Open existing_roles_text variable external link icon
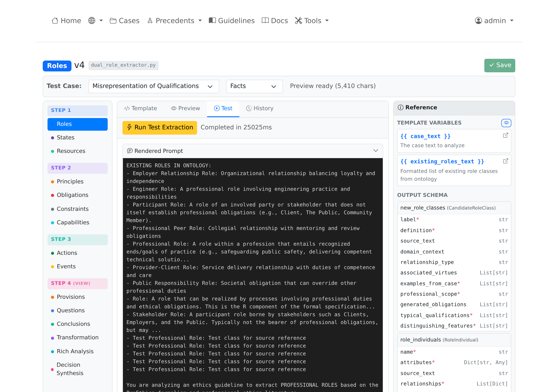This screenshot has height=392, width=558. point(505,161)
